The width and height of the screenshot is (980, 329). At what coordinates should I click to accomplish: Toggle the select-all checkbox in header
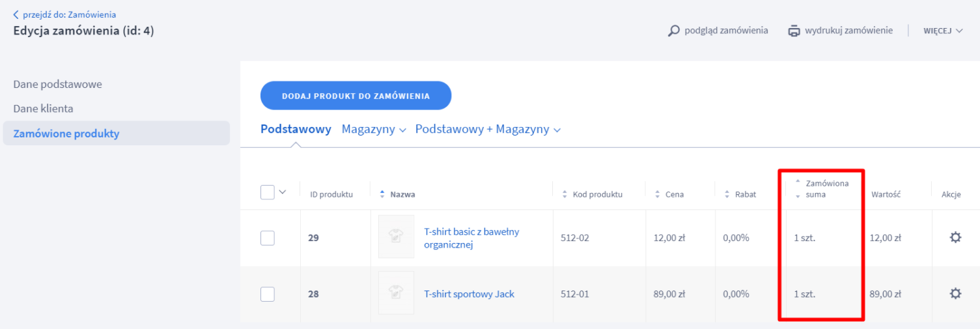267,192
